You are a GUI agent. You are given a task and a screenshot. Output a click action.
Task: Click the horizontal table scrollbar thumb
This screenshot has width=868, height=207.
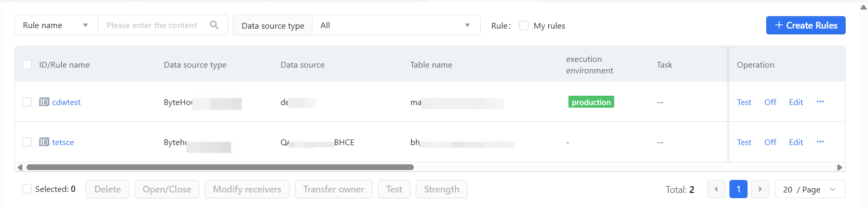pos(220,167)
